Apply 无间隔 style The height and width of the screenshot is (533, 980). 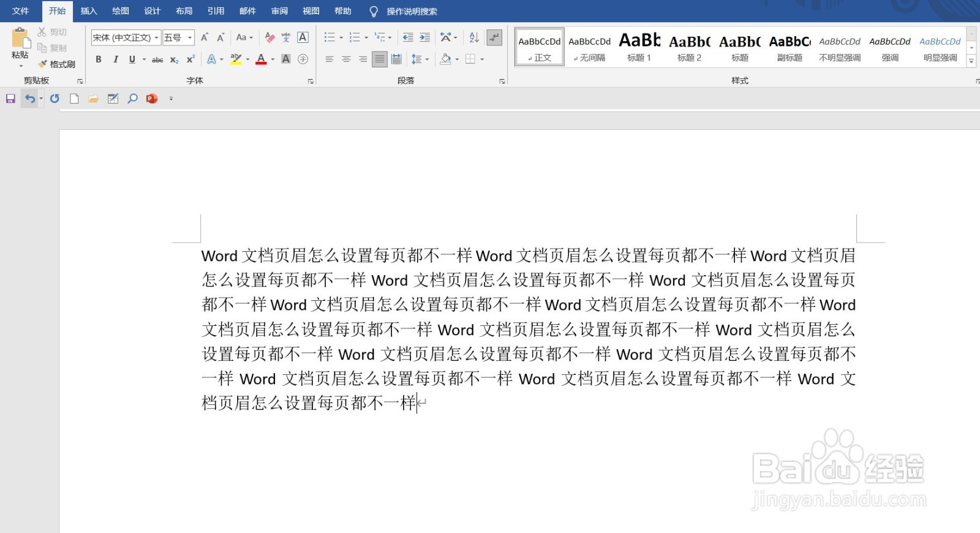point(589,47)
